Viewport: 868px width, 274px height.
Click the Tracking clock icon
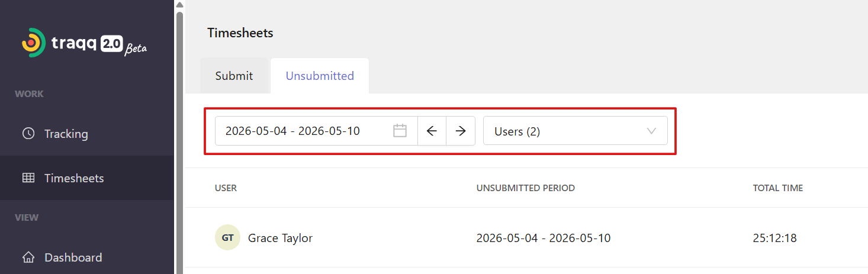28,133
